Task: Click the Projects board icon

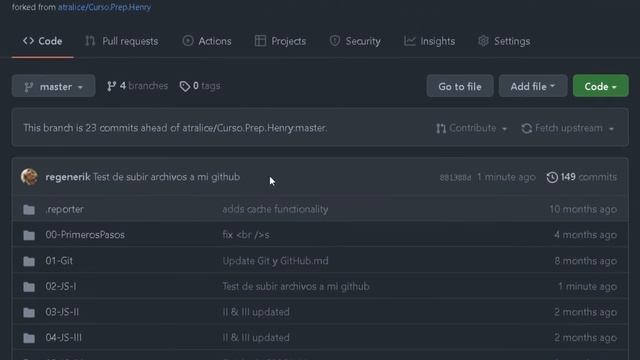Action: (x=260, y=41)
